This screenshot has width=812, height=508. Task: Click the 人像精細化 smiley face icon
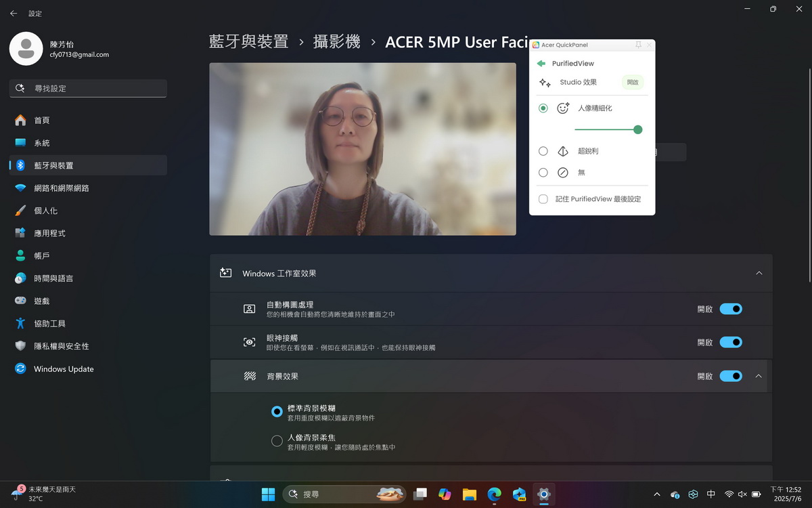click(x=562, y=108)
